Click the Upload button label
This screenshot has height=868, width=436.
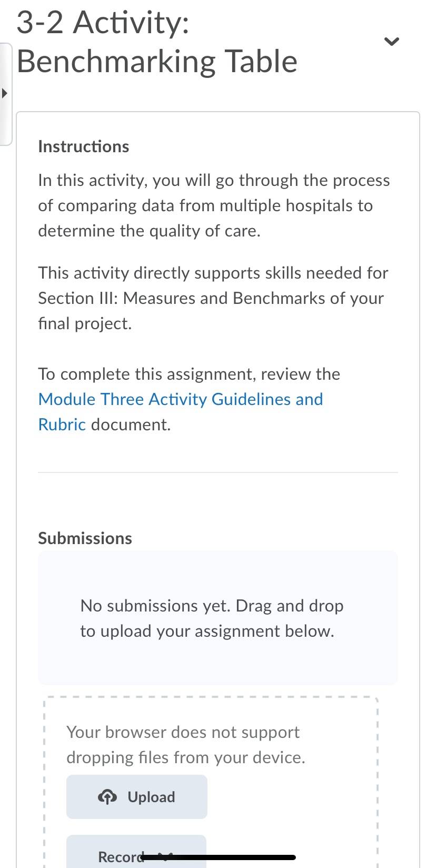click(x=151, y=797)
